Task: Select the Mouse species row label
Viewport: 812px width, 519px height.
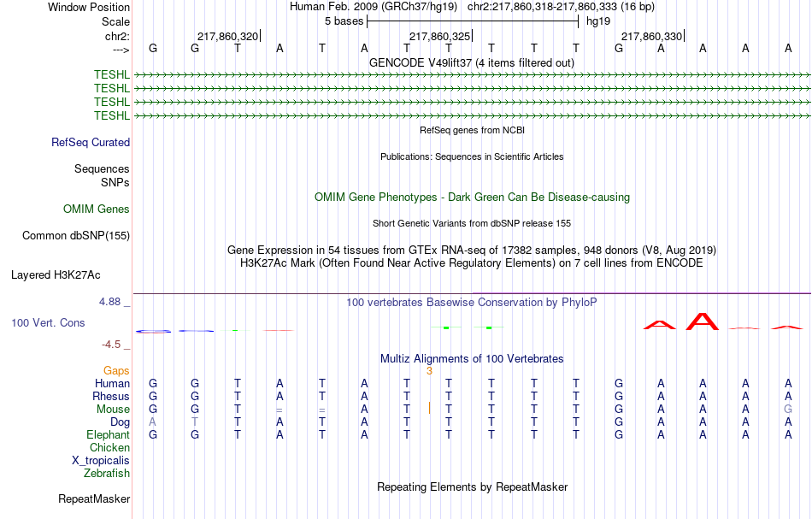Action: pos(113,410)
